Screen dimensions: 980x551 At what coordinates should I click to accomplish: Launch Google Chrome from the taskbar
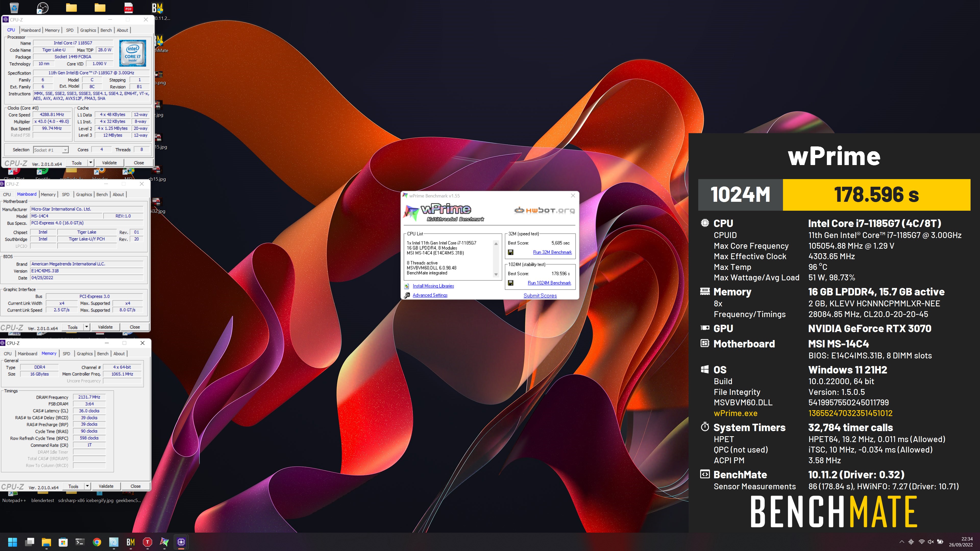point(97,542)
